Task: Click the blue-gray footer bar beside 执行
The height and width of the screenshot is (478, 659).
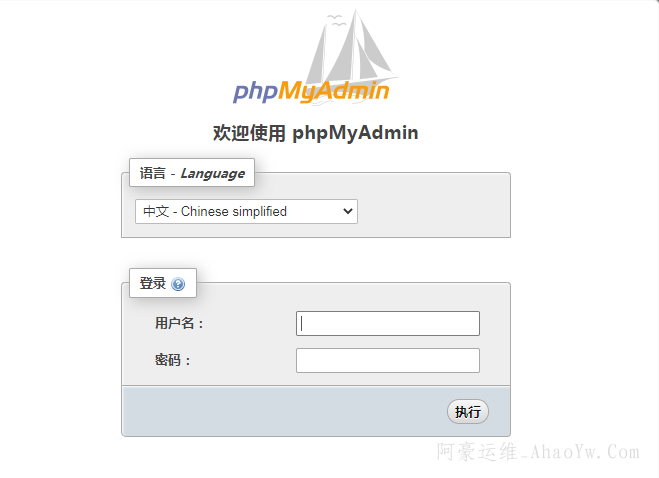Action: [284, 412]
